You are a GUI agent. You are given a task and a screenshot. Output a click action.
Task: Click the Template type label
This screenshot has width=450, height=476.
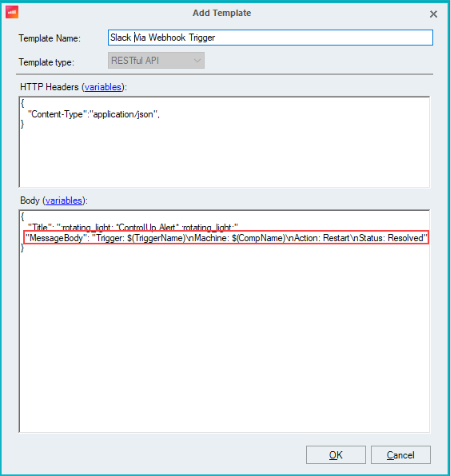(x=46, y=62)
